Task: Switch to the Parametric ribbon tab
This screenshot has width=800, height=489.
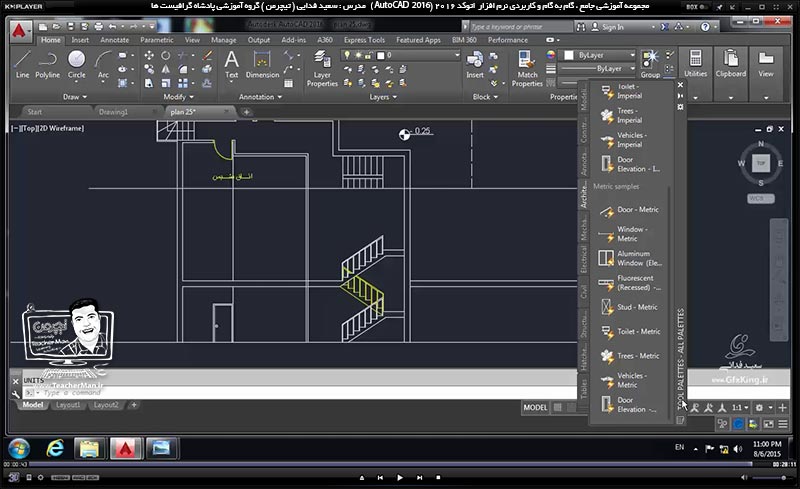Action: click(x=157, y=40)
